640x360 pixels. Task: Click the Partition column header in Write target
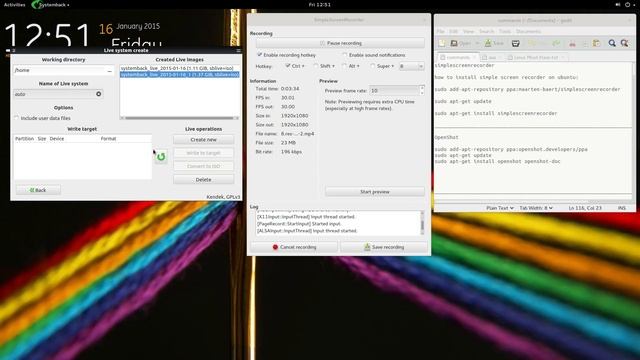24,139
